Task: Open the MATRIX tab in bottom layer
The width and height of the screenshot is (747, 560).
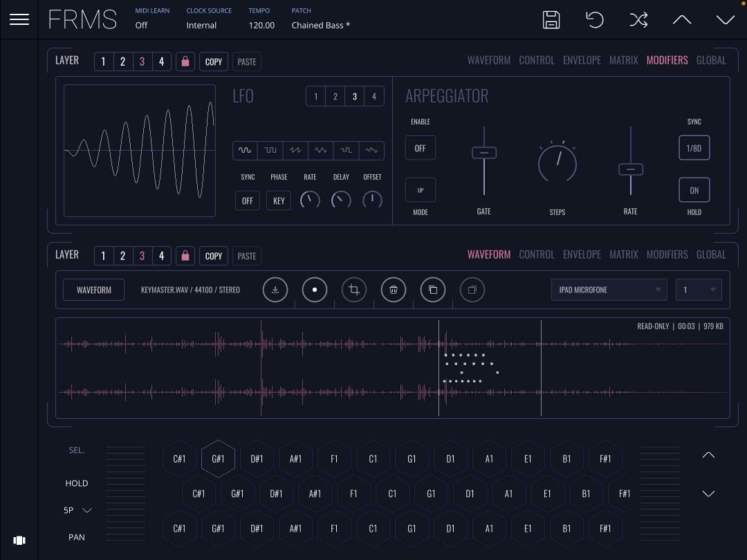Action: [x=623, y=254]
